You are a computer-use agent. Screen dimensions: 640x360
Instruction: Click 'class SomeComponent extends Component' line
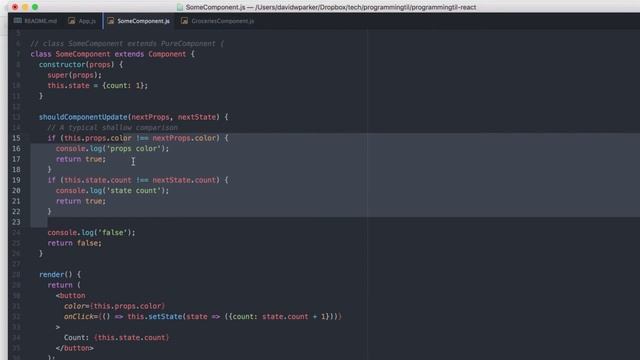(x=113, y=54)
